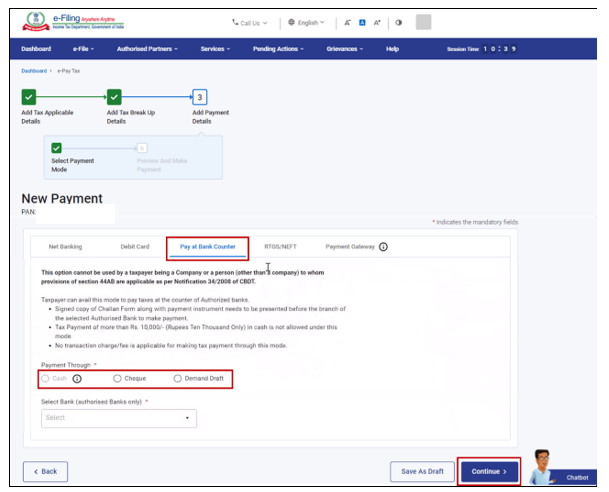Screen dimensions: 609x492
Task: Click completed step 1 Add Tax Applicable Details
Action: [29, 97]
